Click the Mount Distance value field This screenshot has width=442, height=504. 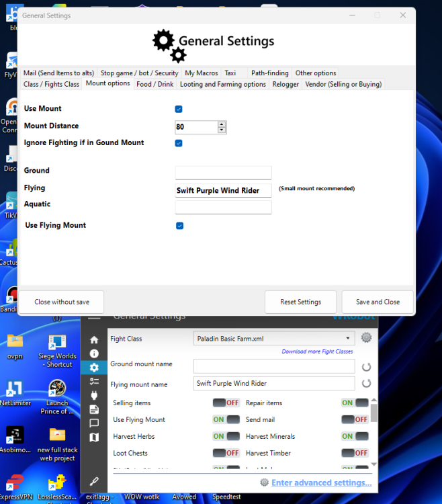pyautogui.click(x=197, y=127)
